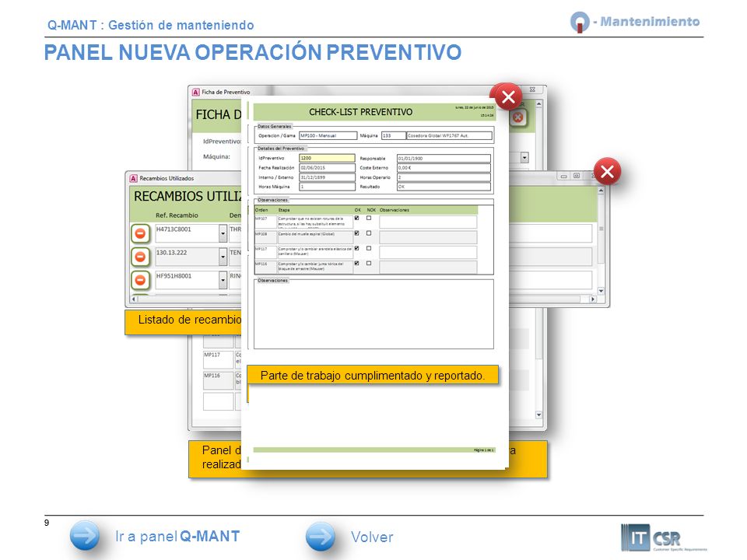Close the Check-List Preventivo report with red X
Screen dimensions: 747x560
508,96
